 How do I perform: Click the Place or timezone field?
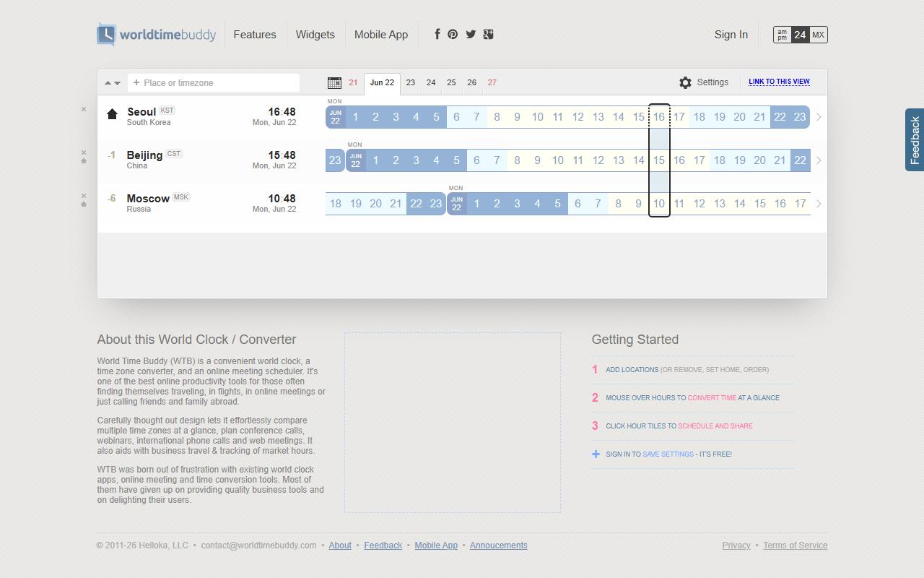[x=214, y=82]
